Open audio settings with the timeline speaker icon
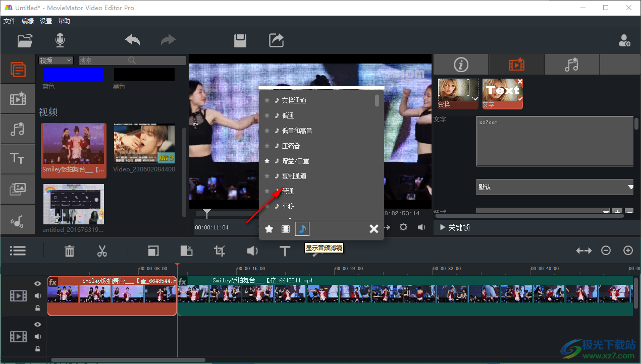This screenshot has width=641, height=364. (x=252, y=251)
